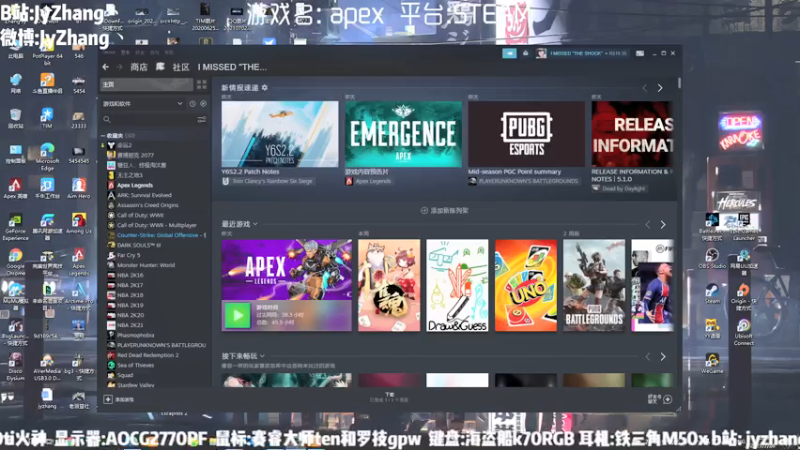
Task: Open the 库 library tab
Action: [x=160, y=67]
